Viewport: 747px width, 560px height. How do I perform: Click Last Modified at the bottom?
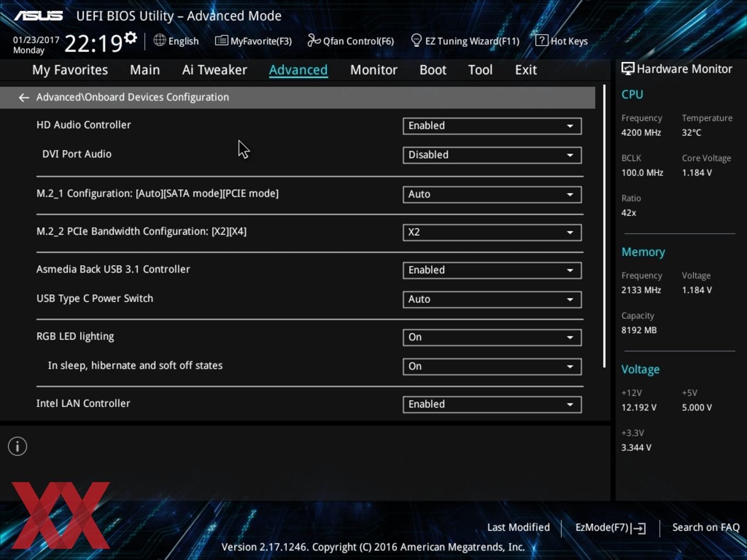[519, 527]
